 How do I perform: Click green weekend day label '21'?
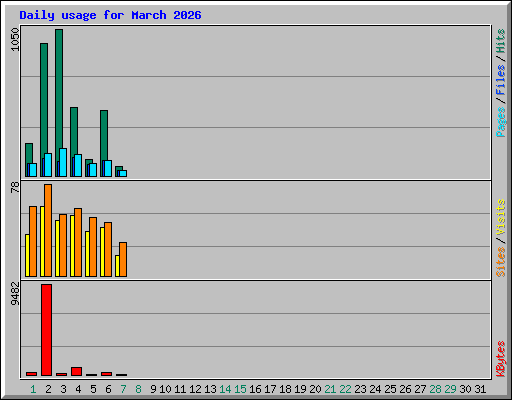pos(330,389)
